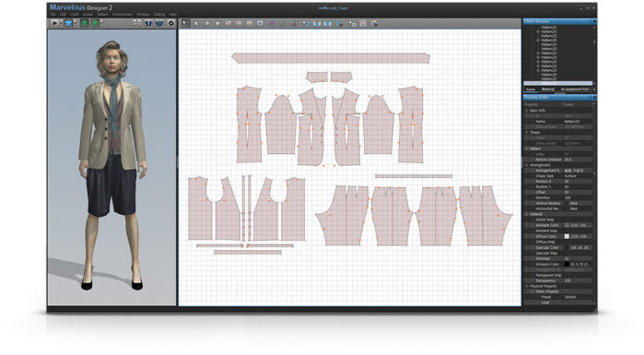Click the red dot tool in 2D toolbar
The width and height of the screenshot is (644, 355).
click(x=294, y=24)
